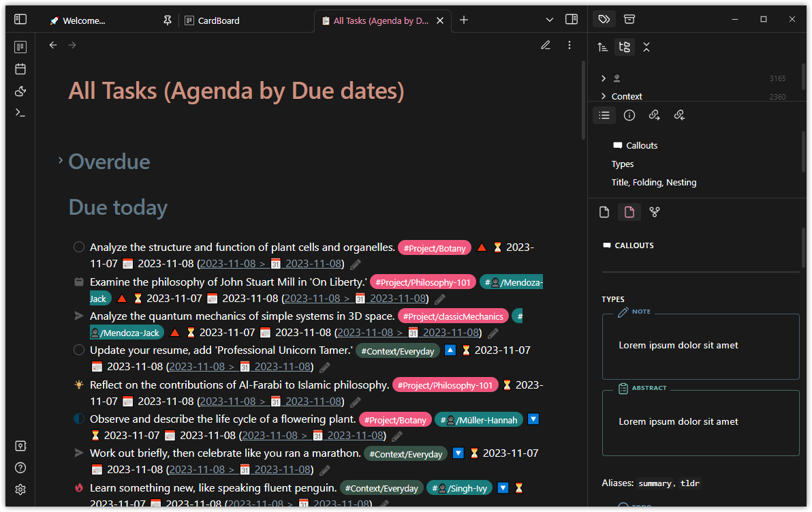Select the pink document pane icon
Screen dimensions: 812x512
(629, 212)
